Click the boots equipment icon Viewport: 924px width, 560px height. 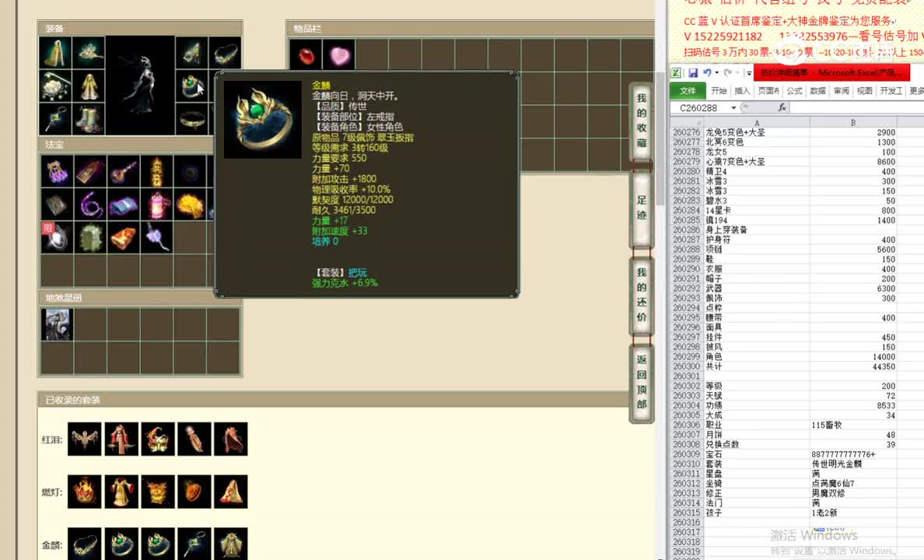tap(89, 119)
